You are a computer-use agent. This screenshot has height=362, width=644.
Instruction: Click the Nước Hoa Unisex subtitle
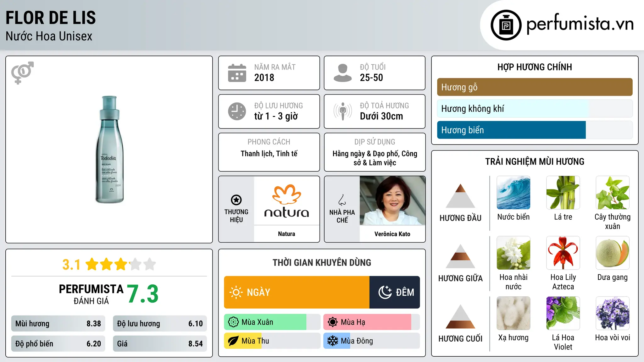(49, 36)
